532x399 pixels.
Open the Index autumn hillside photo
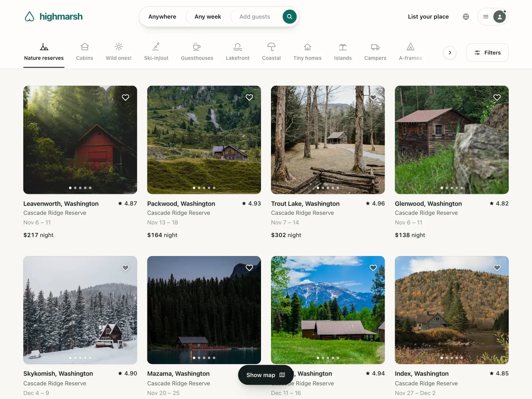(452, 310)
